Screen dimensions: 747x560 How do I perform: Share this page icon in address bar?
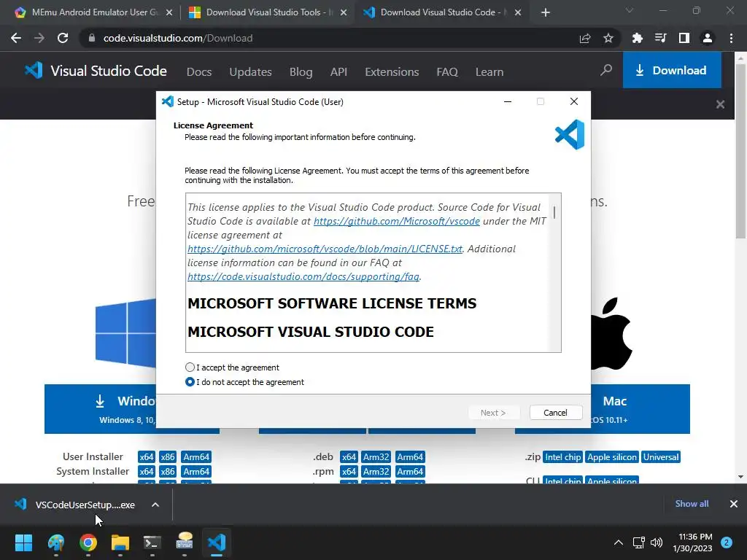tap(585, 38)
